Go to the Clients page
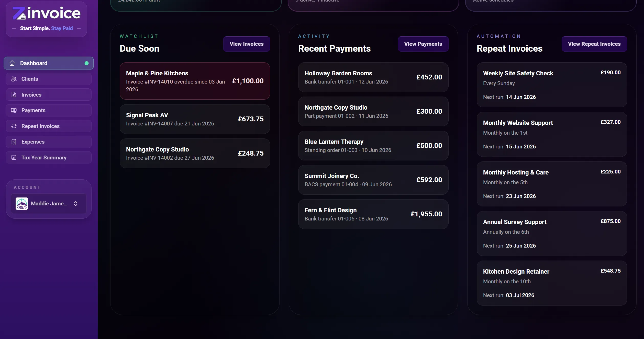Screen dimensions: 644x339 49,79
